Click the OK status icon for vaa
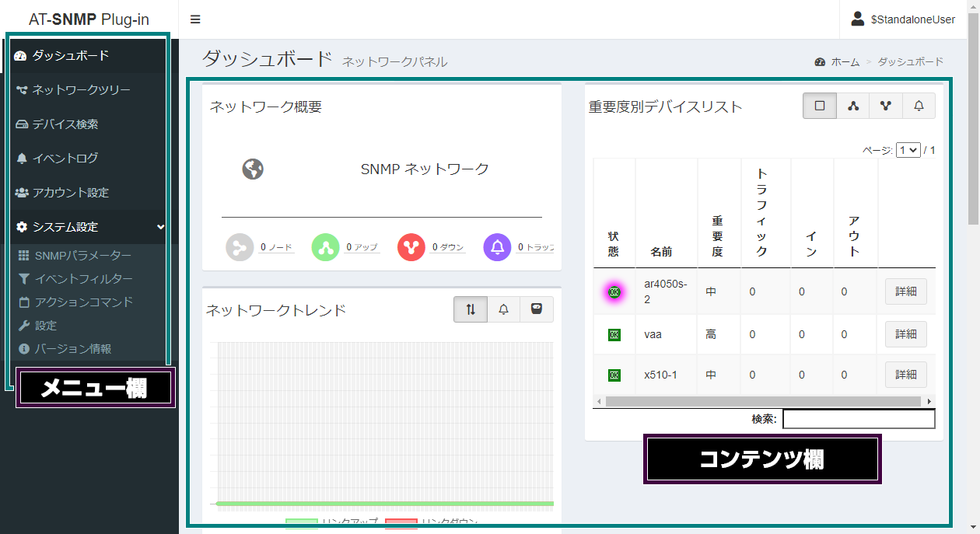The image size is (980, 534). [614, 334]
